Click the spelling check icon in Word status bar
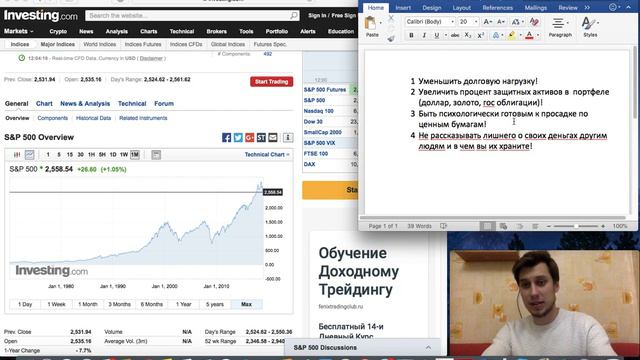The height and width of the screenshot is (360, 640). [443, 226]
